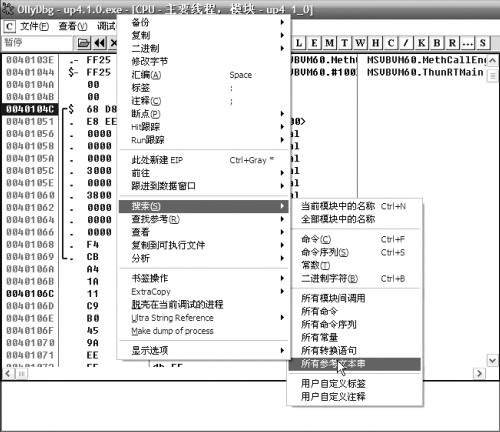500x432 pixels.
Task: Expand the 复制 submenu
Action: pyautogui.click(x=203, y=35)
